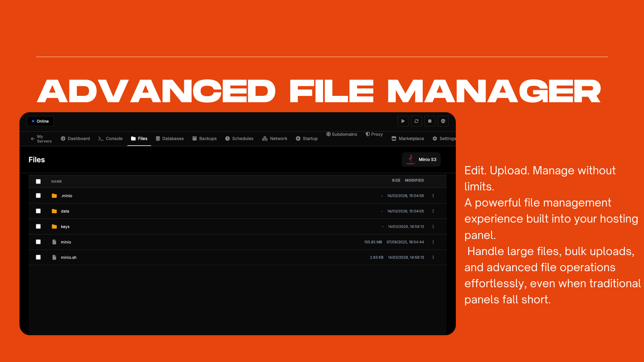Click the Start server play icon
Image resolution: width=644 pixels, height=362 pixels.
click(403, 121)
